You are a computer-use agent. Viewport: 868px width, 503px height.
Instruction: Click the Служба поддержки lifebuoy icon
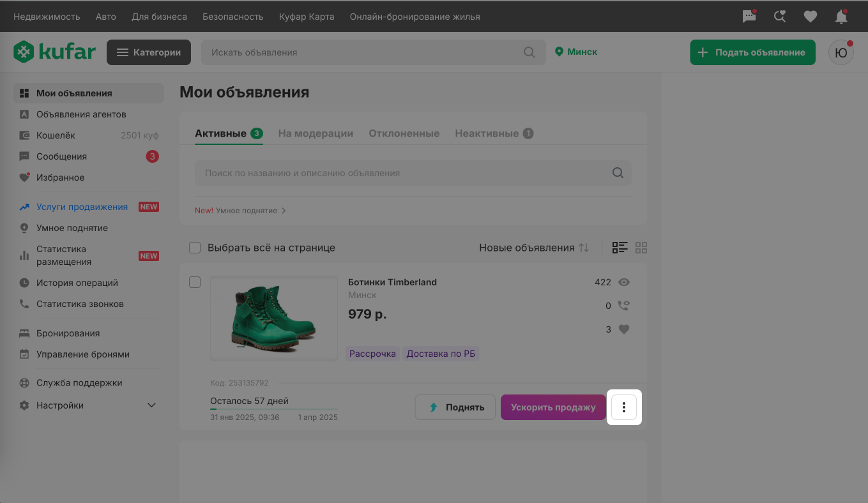click(24, 383)
